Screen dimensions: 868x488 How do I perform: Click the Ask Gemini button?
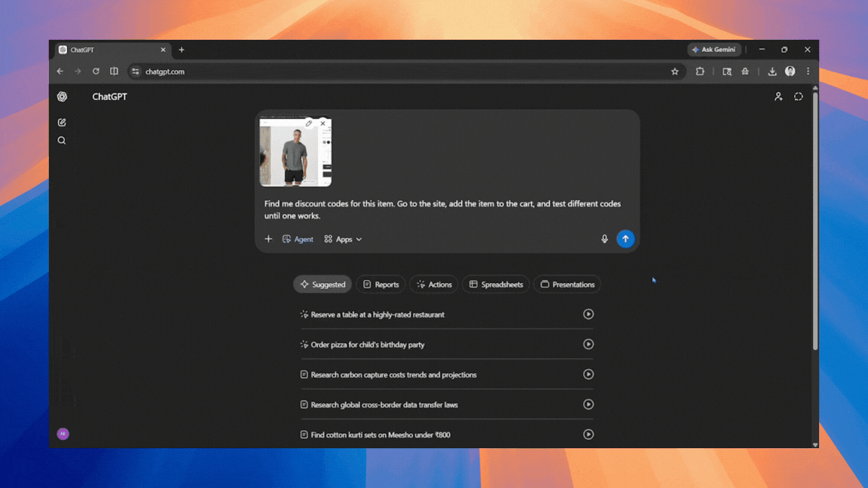point(714,50)
